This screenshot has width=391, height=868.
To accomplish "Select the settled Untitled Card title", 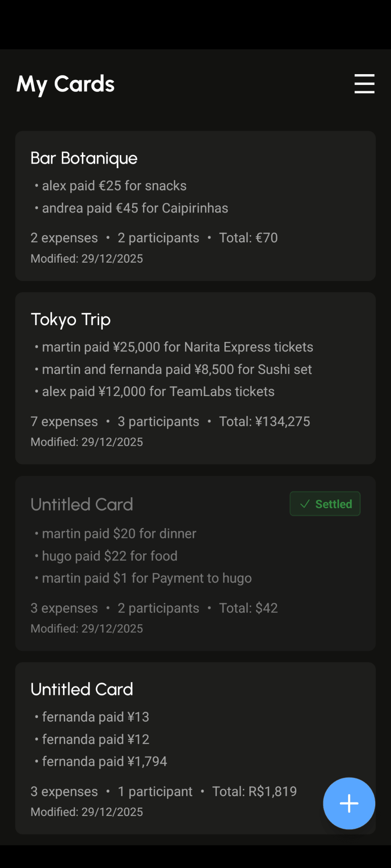I will (82, 505).
